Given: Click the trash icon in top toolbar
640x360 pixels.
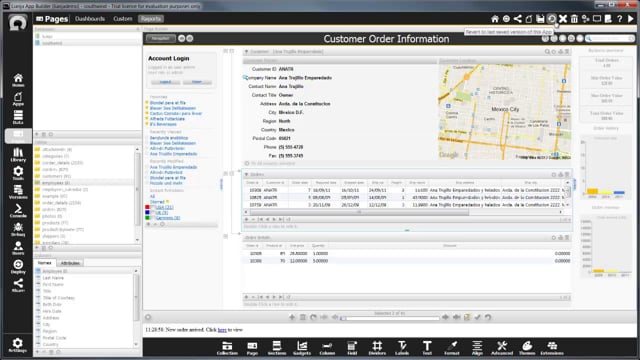Looking at the screenshot, I should (x=574, y=19).
